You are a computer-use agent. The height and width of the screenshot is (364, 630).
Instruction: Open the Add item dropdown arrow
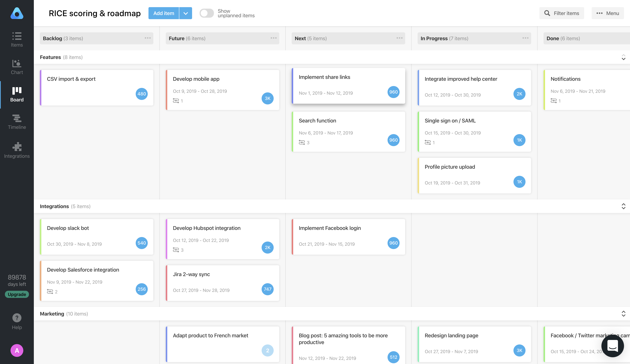coord(186,13)
